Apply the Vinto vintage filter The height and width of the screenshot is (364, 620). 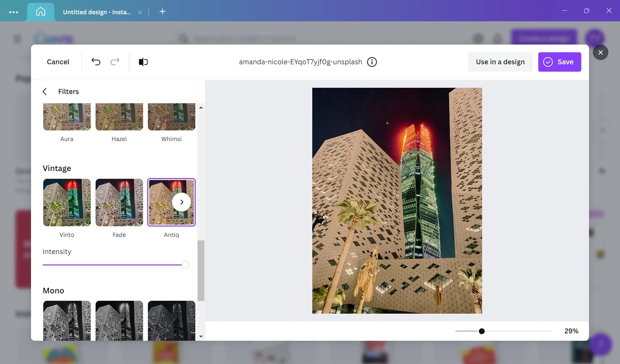click(x=67, y=202)
